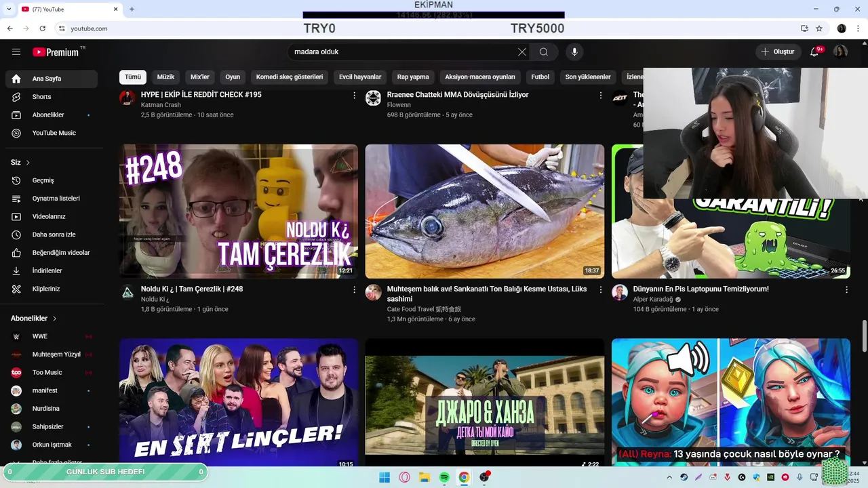Select the Tümü filter chip

(x=133, y=77)
